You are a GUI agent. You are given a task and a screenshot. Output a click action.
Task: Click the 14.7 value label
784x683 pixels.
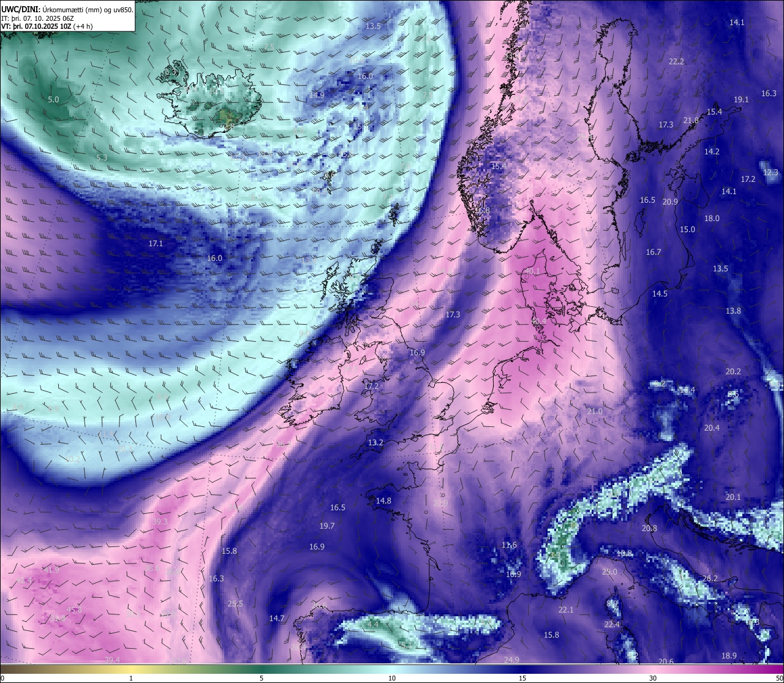(277, 618)
